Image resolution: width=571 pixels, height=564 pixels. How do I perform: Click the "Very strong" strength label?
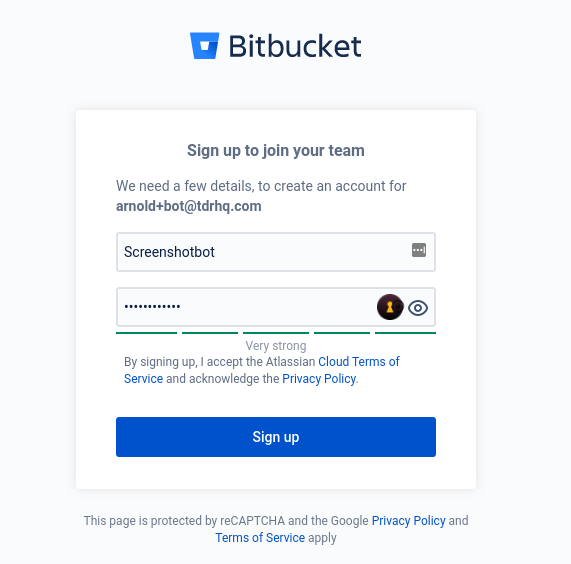coord(276,346)
